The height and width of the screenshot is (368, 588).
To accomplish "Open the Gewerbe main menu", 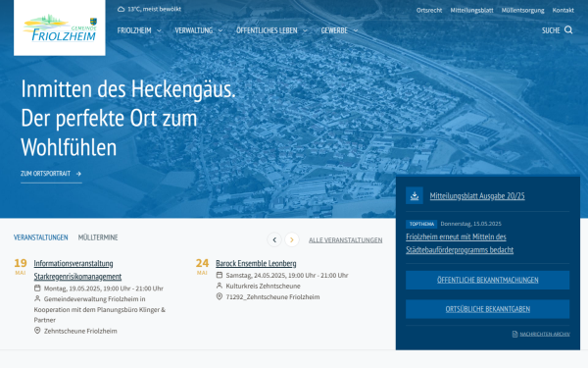I will [x=334, y=30].
